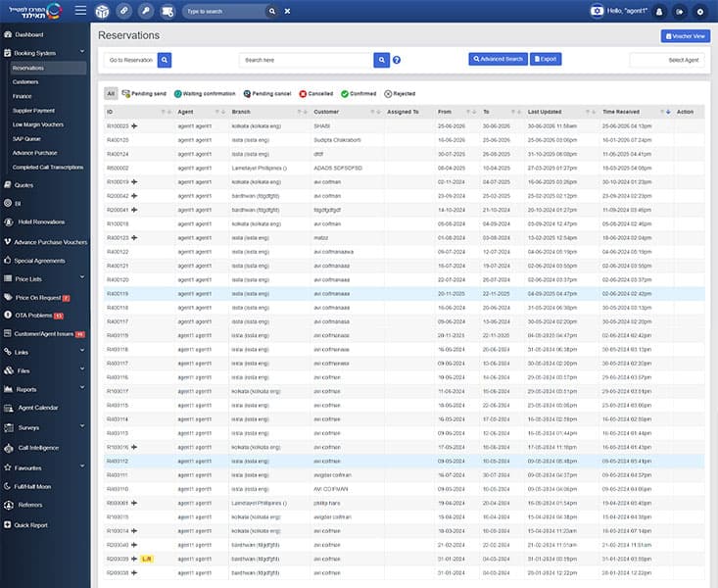Expand the Links chevron
This screenshot has width=718, height=588.
point(82,350)
